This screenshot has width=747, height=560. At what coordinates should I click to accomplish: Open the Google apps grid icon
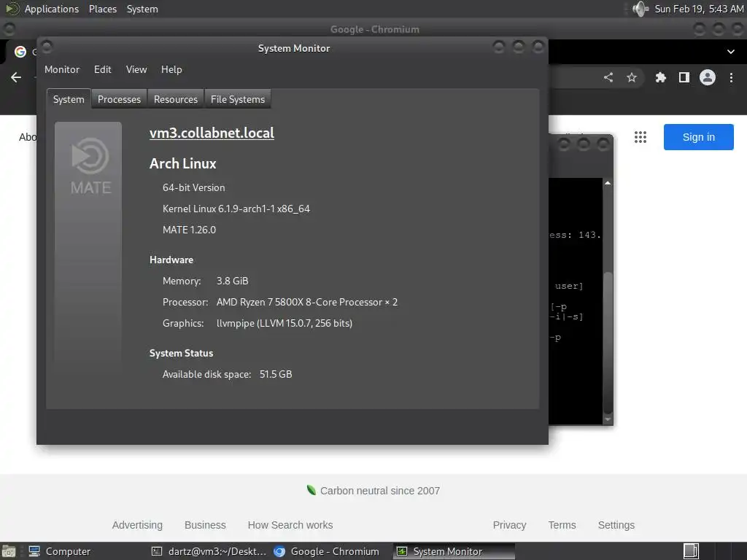point(640,137)
